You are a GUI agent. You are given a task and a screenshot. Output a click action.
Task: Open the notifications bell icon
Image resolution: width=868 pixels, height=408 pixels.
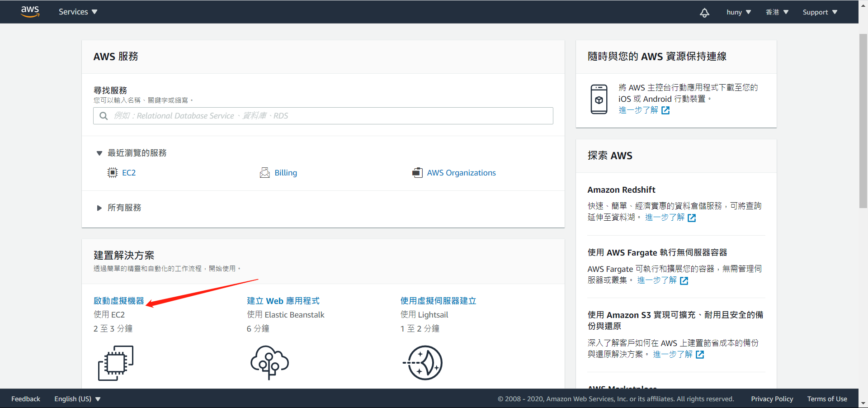[x=704, y=12]
